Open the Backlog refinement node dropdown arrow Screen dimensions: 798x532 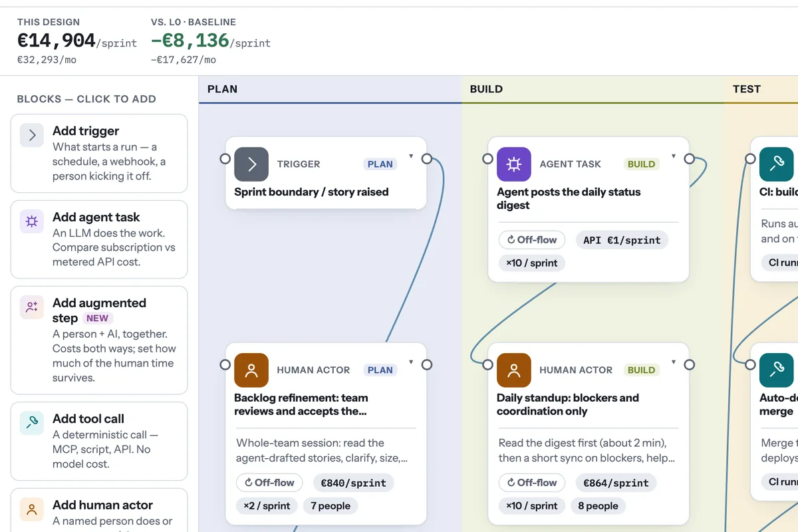[411, 363]
